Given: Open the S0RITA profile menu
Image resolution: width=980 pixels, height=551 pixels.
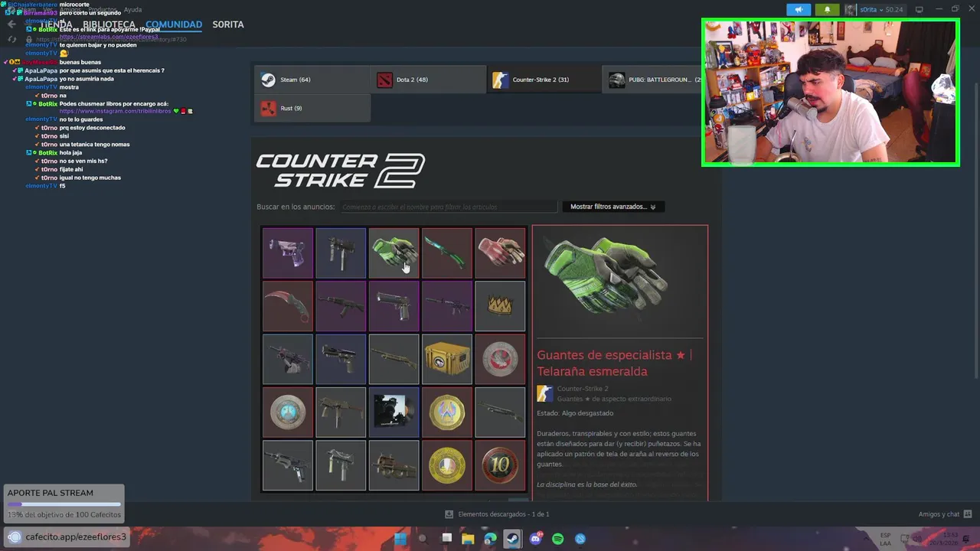Looking at the screenshot, I should 228,24.
